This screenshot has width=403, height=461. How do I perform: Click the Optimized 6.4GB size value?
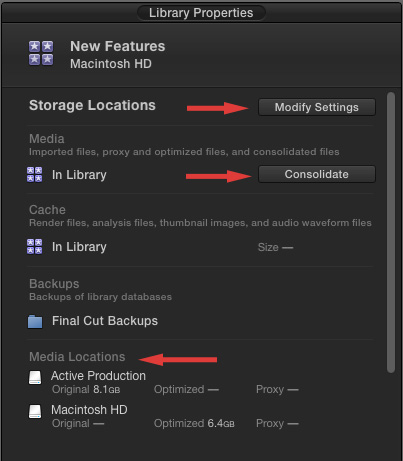pos(194,423)
